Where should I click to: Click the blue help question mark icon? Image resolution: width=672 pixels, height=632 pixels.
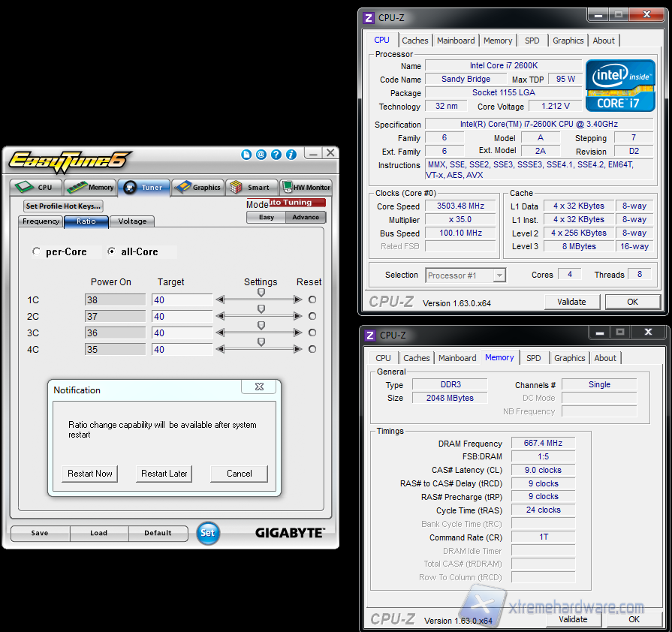276,155
